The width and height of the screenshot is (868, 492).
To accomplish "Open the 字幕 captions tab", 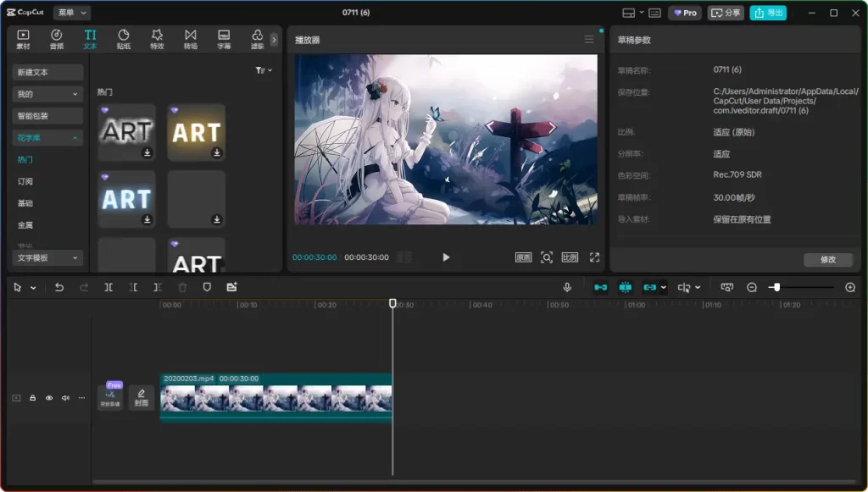I will pyautogui.click(x=224, y=39).
